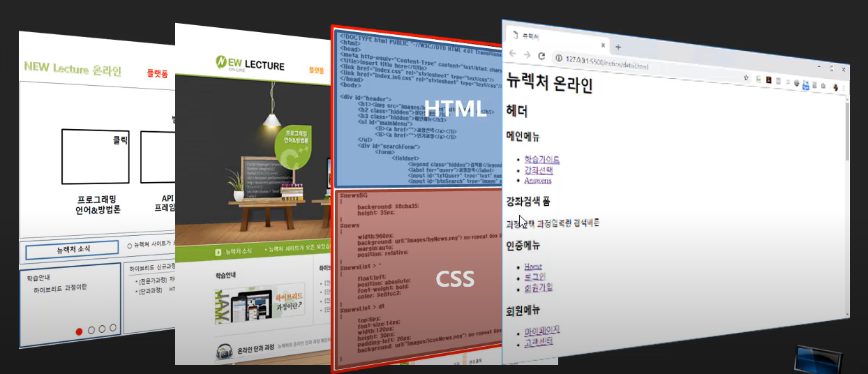Click the NEW Lecture 온라인 wireframe title
The height and width of the screenshot is (374, 868).
73,69
